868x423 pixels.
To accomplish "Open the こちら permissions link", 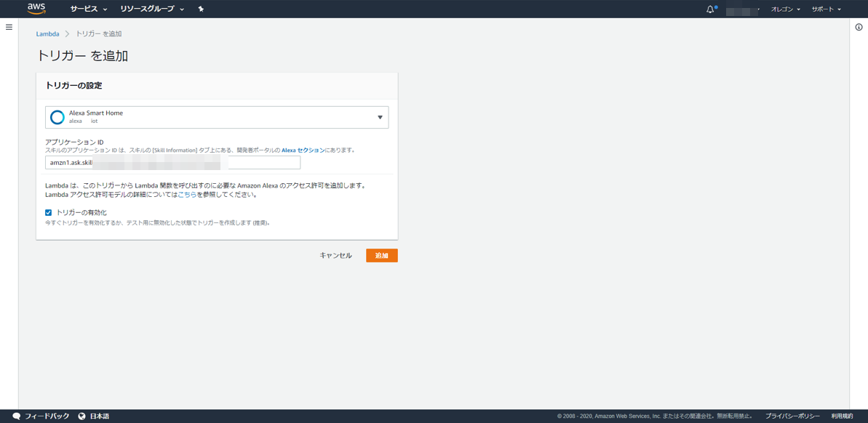I will [x=187, y=195].
